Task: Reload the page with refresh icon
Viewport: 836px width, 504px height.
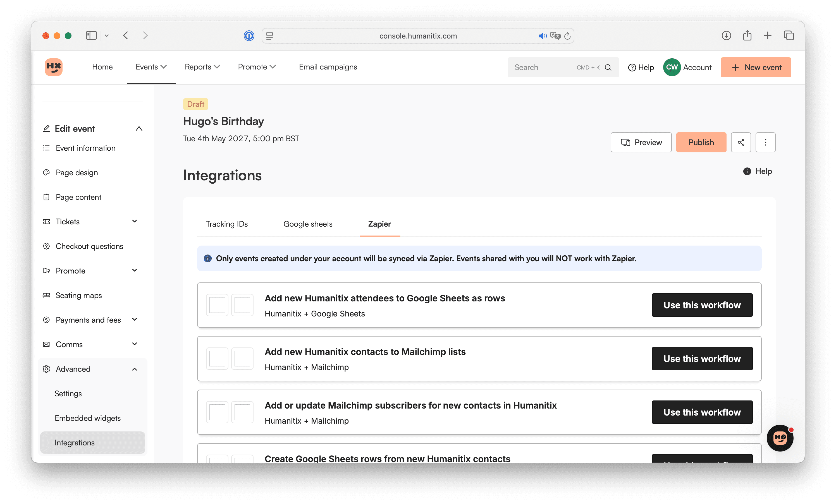Action: tap(567, 36)
